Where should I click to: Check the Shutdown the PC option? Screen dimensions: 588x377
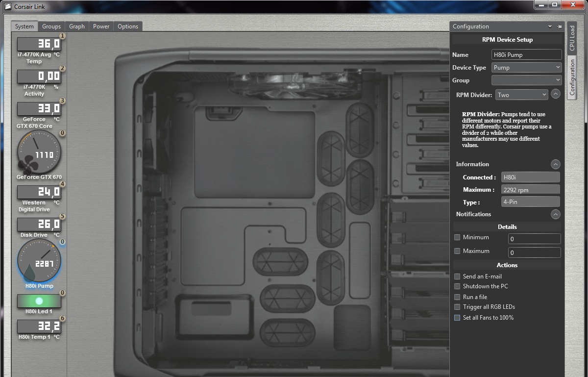point(457,286)
